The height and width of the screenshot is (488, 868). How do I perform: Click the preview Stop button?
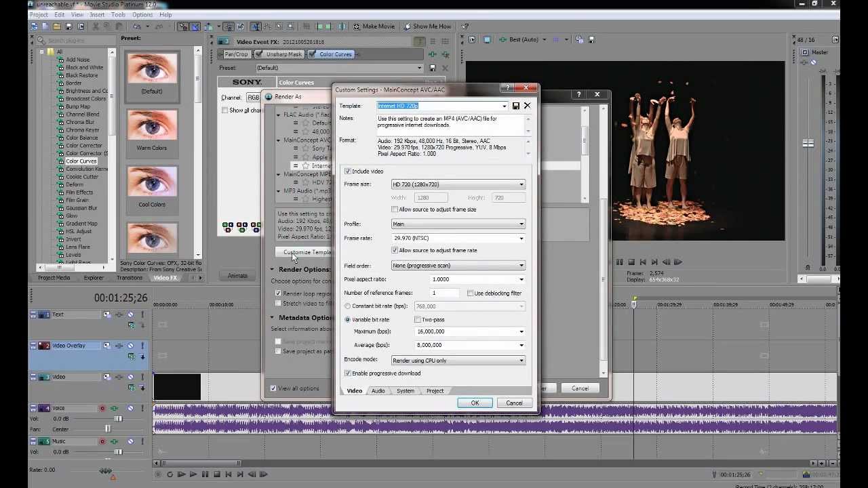[x=631, y=262]
